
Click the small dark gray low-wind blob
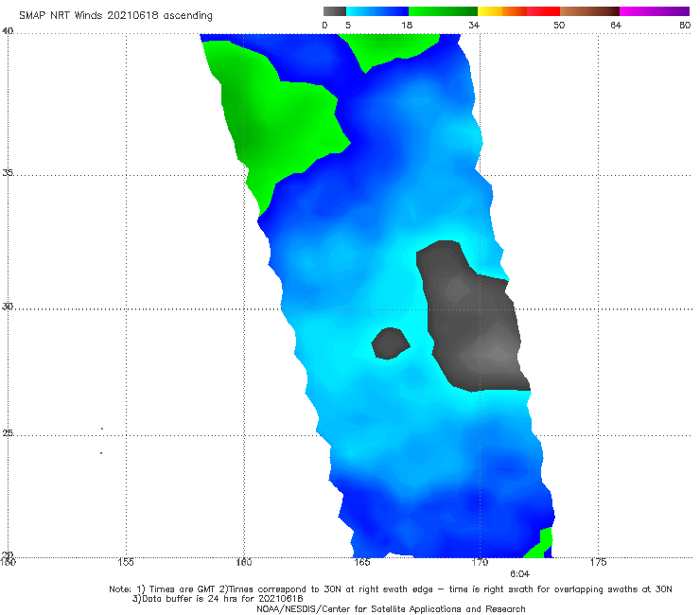click(390, 343)
